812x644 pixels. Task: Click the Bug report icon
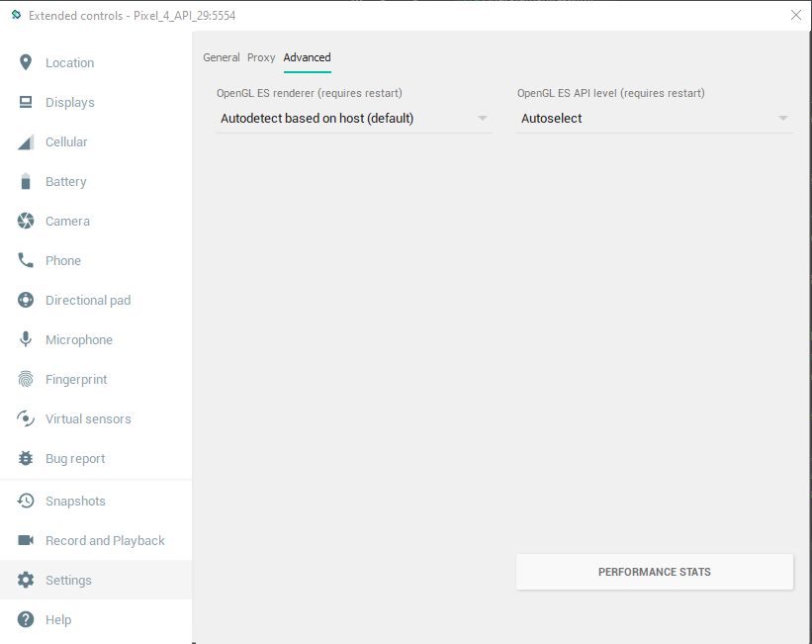[24, 458]
